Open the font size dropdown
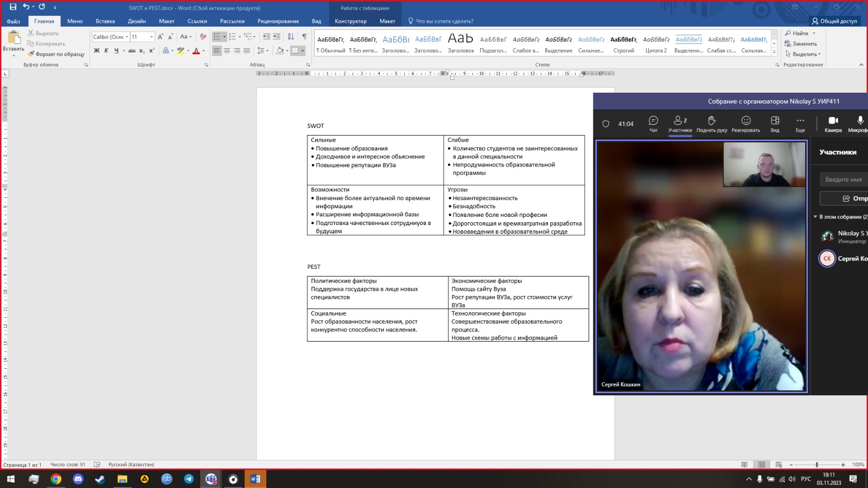Image resolution: width=868 pixels, height=488 pixels. point(151,37)
